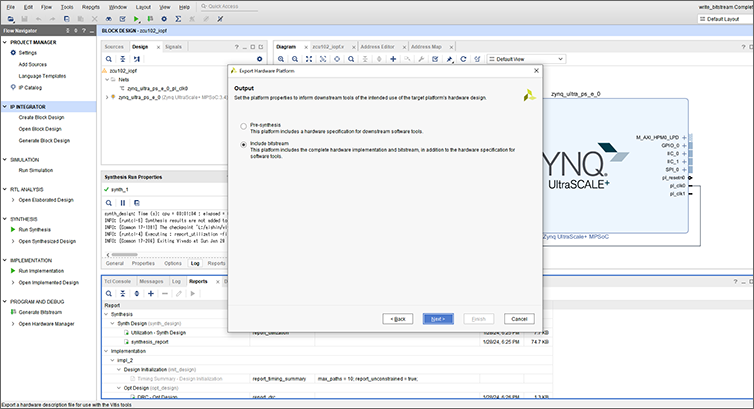This screenshot has width=754, height=409.
Task: Click the Open Project toolbar icon
Action: (11, 19)
